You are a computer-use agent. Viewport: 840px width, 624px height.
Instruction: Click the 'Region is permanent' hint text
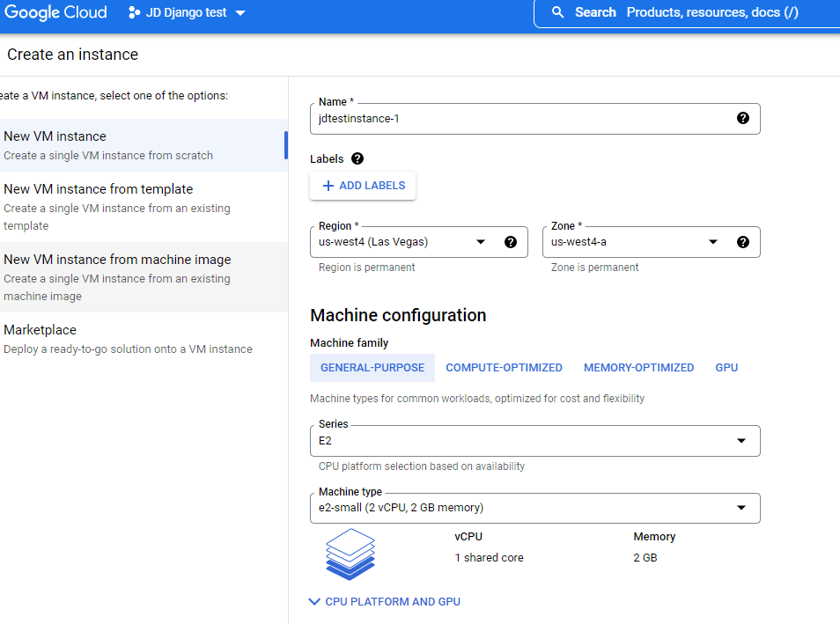click(366, 268)
